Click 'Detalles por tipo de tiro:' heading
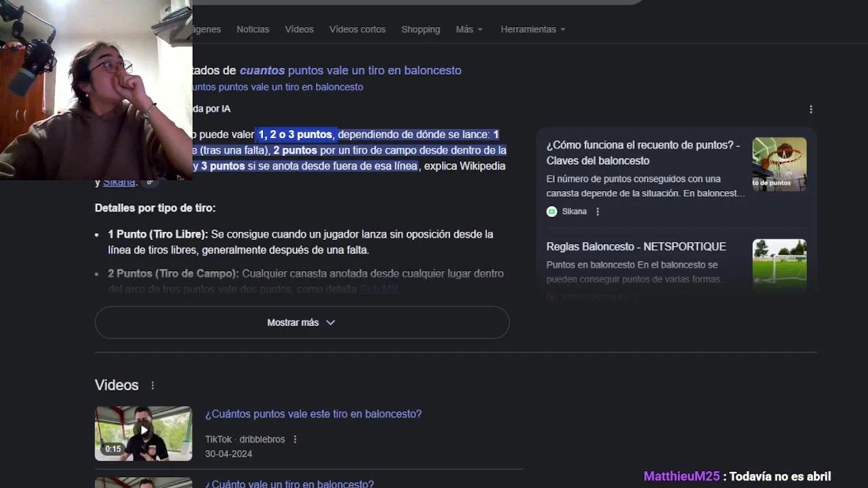868x488 pixels. [x=155, y=208]
